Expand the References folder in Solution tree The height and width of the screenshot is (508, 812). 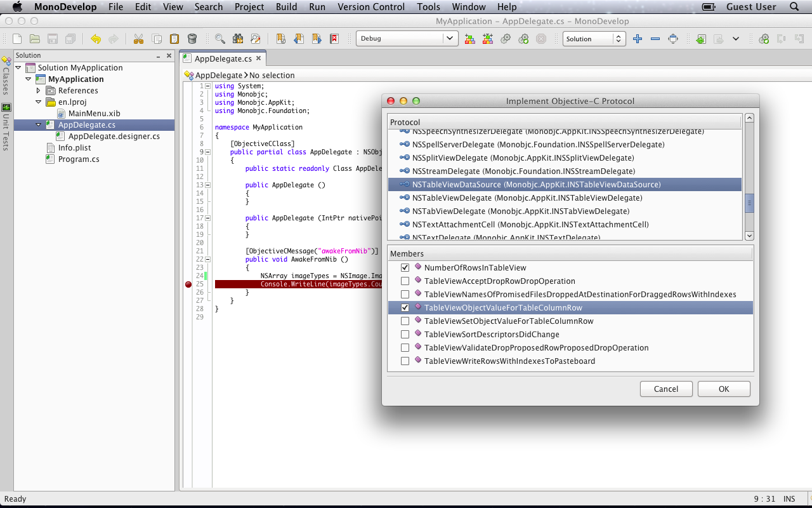pyautogui.click(x=39, y=91)
